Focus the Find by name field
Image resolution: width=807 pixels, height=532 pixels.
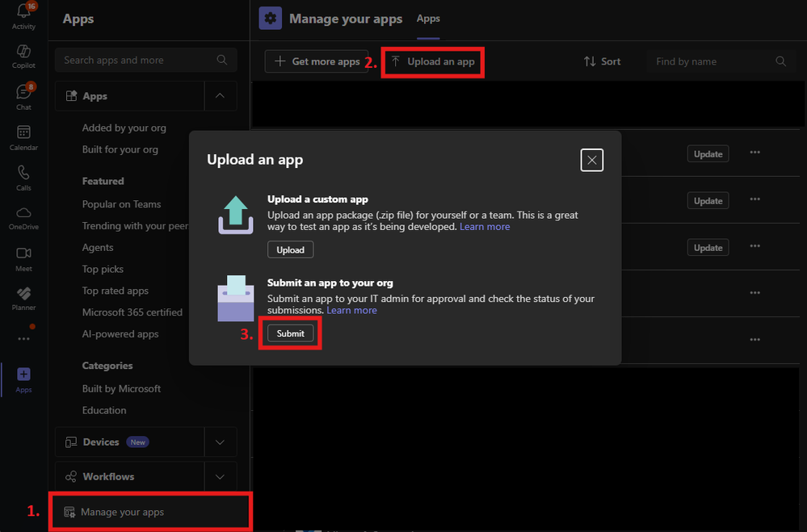tap(720, 61)
